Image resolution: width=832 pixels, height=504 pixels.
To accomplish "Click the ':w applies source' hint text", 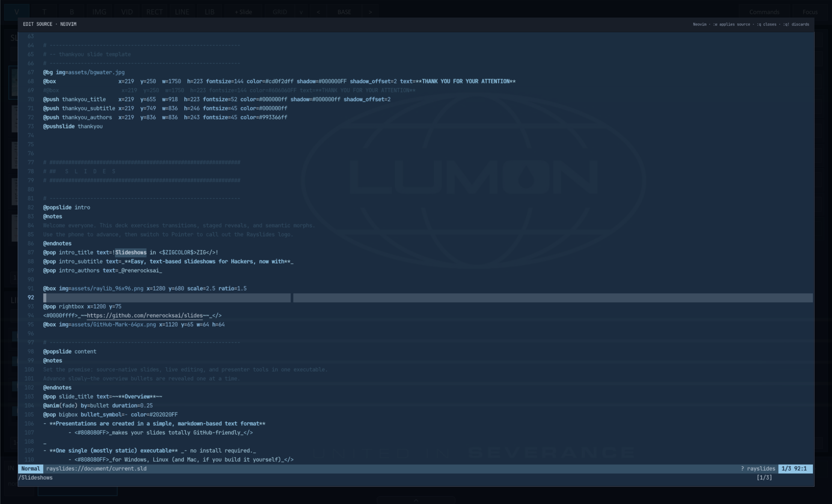I will tap(731, 24).
